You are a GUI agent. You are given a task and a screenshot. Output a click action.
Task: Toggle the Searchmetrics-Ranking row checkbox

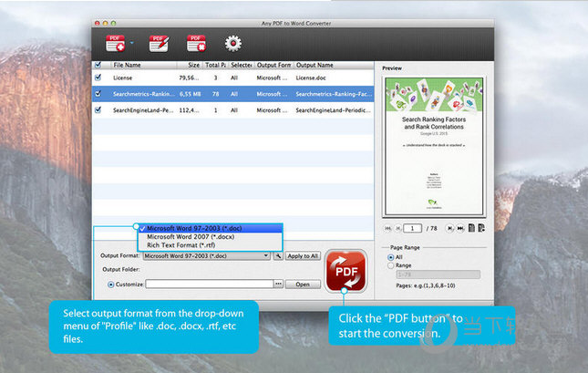point(98,94)
